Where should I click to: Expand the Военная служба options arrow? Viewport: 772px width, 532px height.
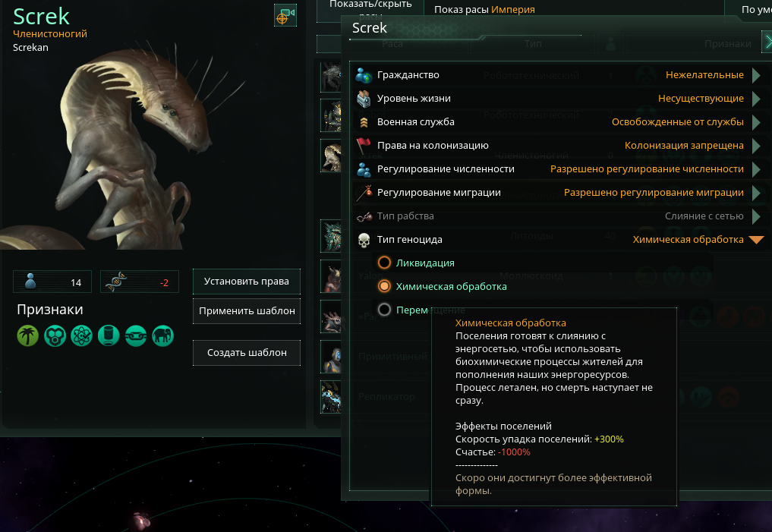(756, 122)
